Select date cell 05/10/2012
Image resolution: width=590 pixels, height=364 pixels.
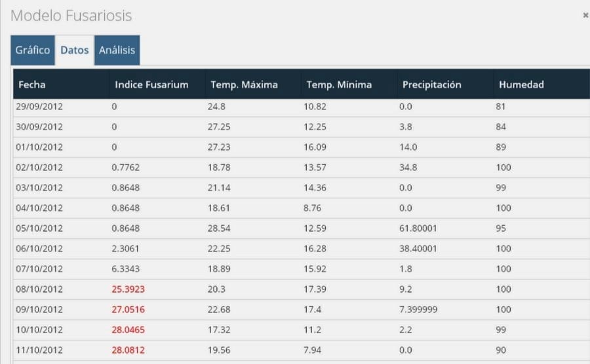[39, 228]
